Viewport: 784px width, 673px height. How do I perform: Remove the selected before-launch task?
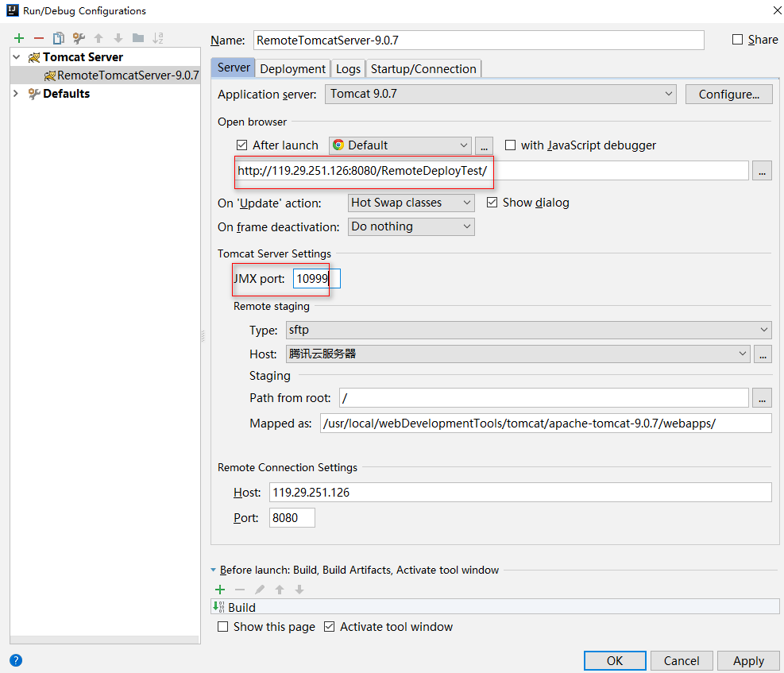point(240,590)
